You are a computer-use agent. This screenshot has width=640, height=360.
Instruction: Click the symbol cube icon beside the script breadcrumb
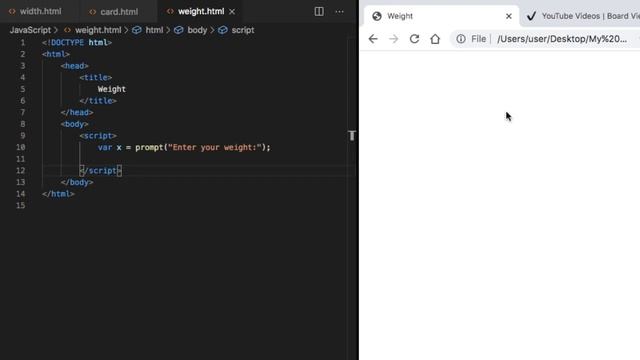click(222, 30)
